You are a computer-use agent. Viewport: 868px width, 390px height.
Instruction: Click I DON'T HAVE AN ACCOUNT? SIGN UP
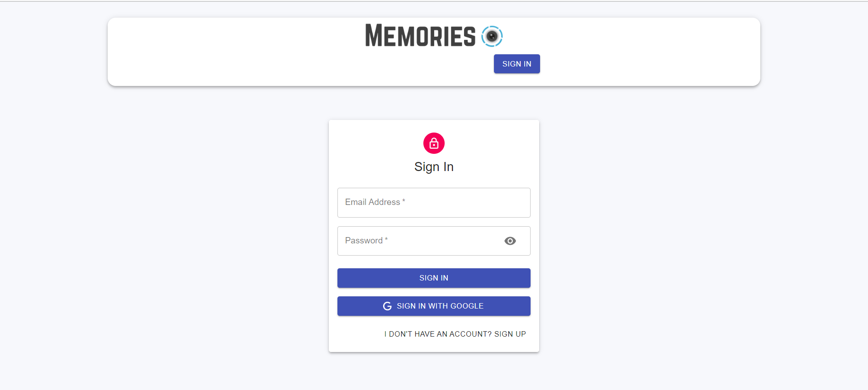[455, 334]
